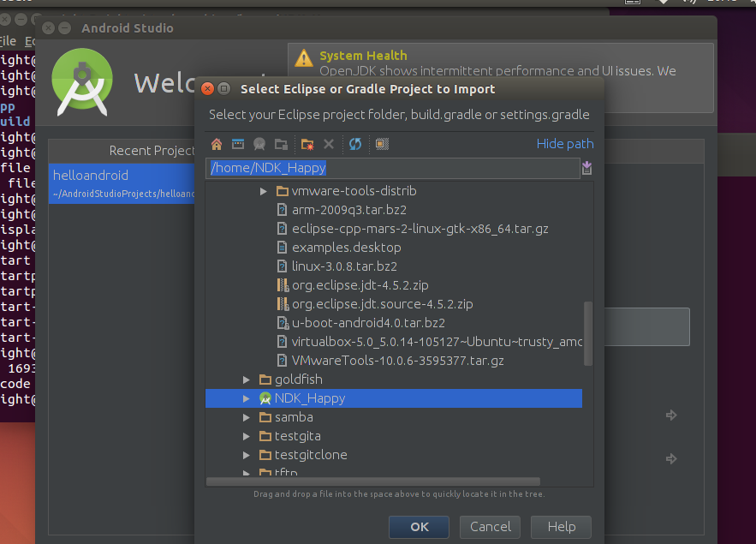The height and width of the screenshot is (544, 756).
Task: Jump to project directory icon
Action: click(259, 144)
